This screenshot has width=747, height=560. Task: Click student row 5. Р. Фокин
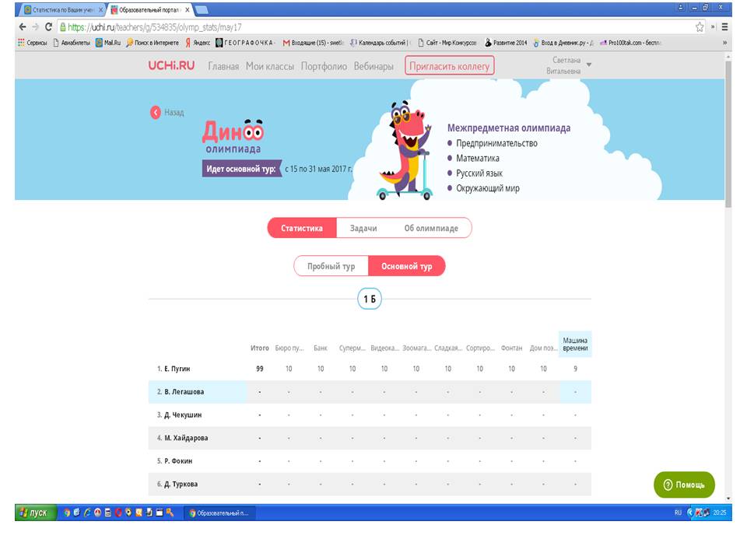tap(370, 461)
